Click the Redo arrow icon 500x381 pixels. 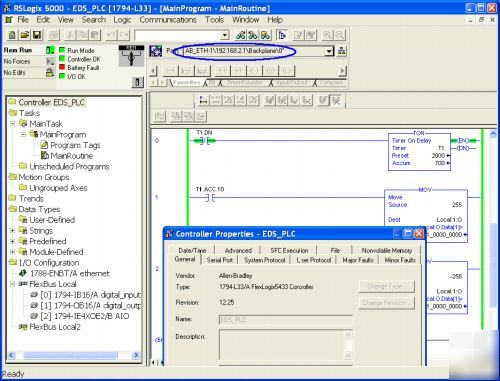(124, 35)
